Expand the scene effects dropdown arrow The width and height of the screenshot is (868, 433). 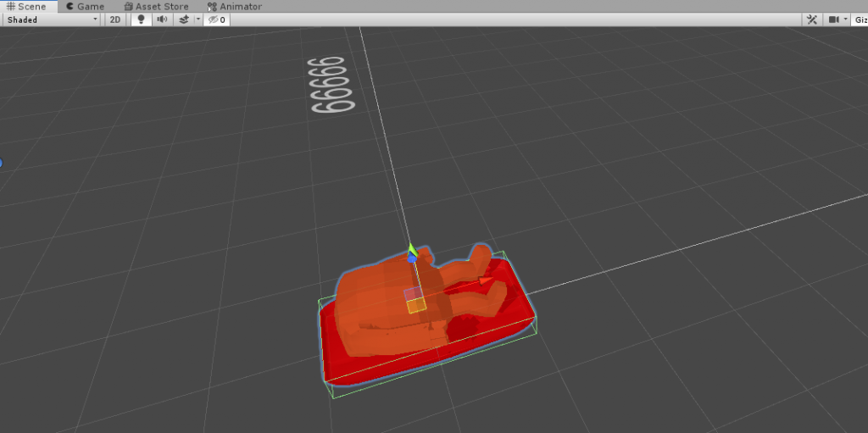(198, 19)
